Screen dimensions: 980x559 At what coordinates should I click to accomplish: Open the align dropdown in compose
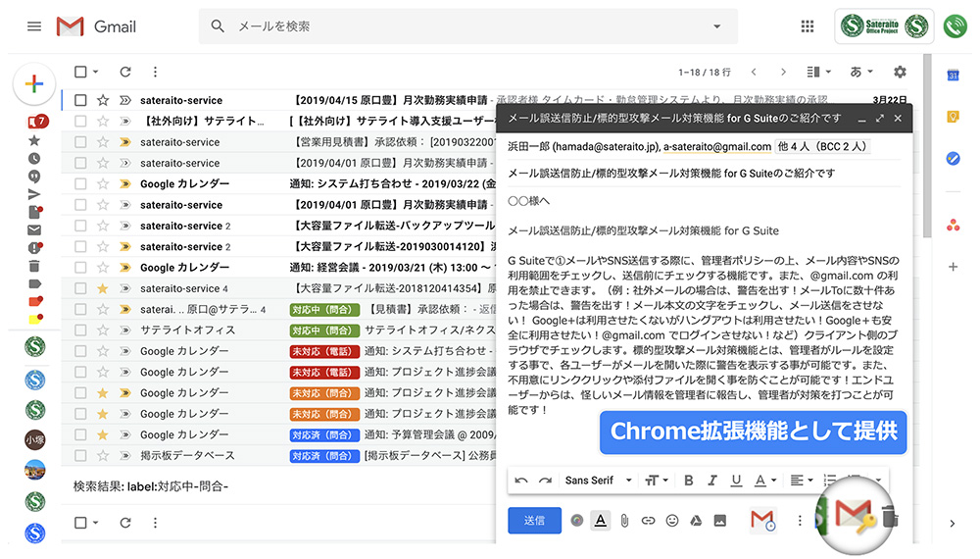click(x=802, y=481)
